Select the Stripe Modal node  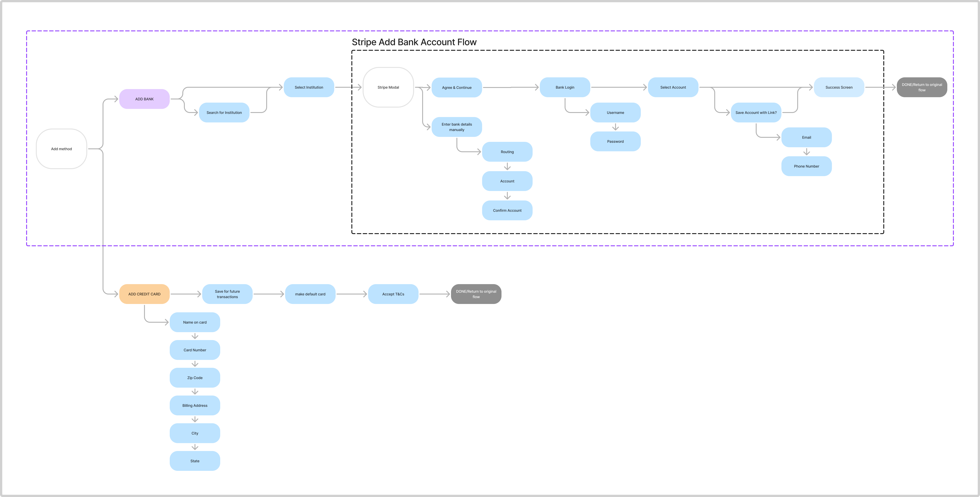tap(388, 87)
